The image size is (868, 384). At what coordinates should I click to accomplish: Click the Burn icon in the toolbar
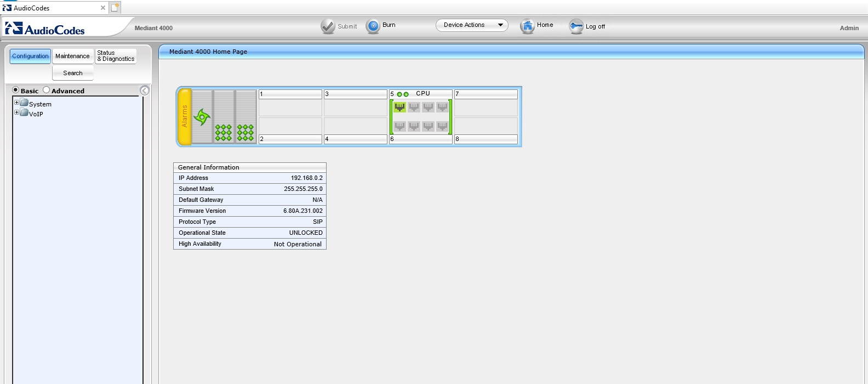pyautogui.click(x=373, y=26)
